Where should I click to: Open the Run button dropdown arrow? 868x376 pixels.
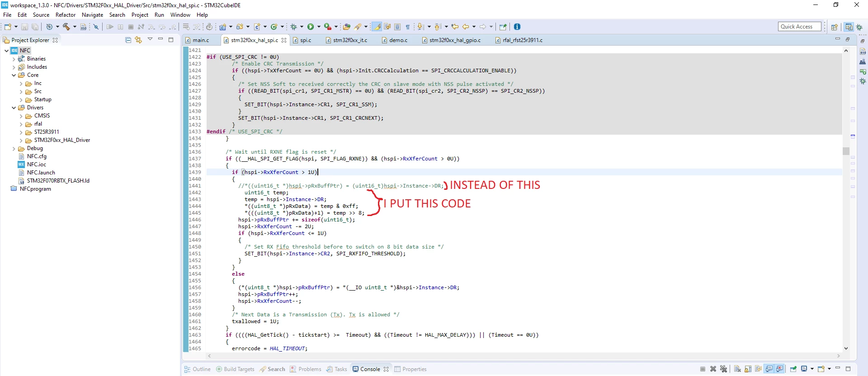pyautogui.click(x=319, y=27)
